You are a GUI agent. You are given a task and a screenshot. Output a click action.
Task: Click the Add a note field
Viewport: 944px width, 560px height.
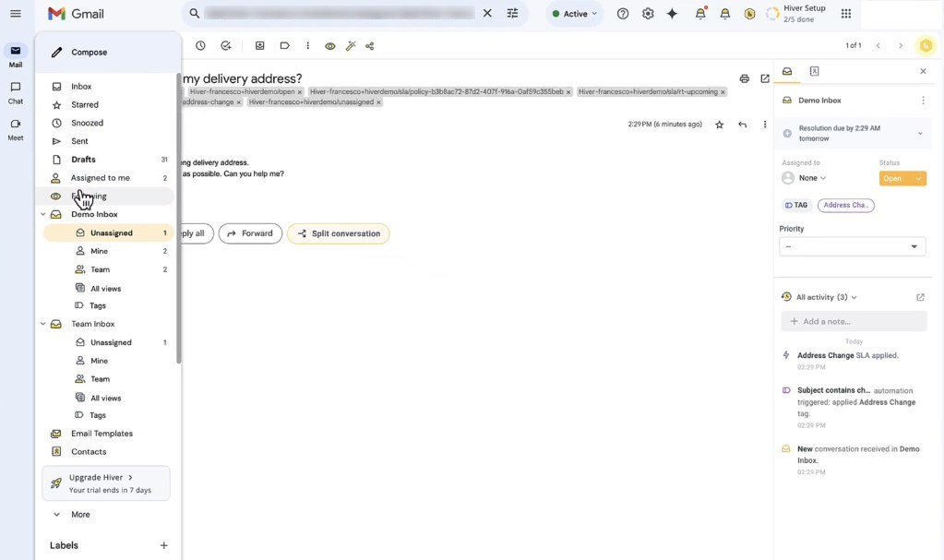tap(854, 319)
